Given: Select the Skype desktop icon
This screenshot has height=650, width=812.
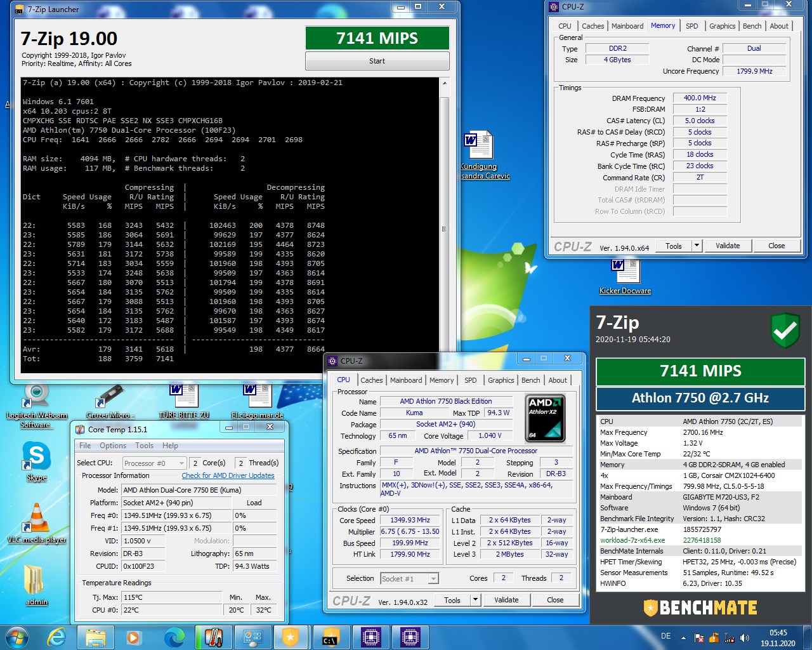Looking at the screenshot, I should tap(36, 461).
